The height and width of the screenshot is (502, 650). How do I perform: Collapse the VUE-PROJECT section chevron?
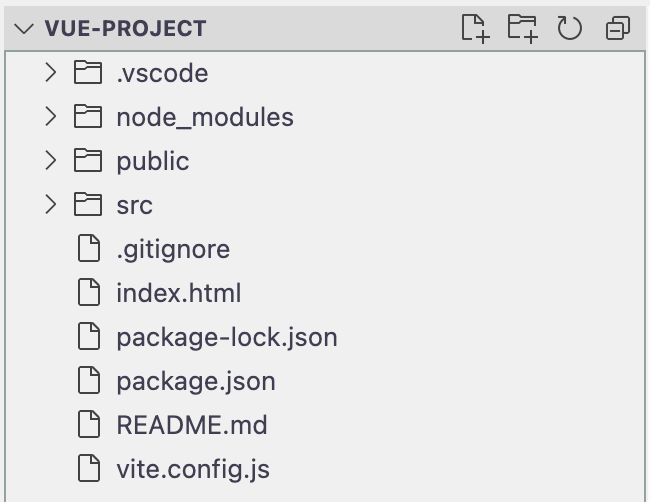click(24, 28)
